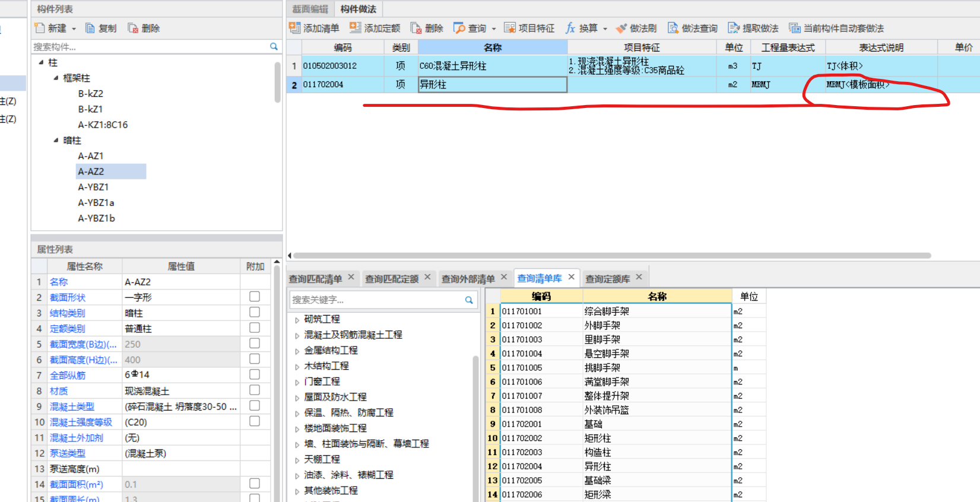The image size is (980, 502).
Task: Click the 截面形状 property link
Action: [x=68, y=297]
